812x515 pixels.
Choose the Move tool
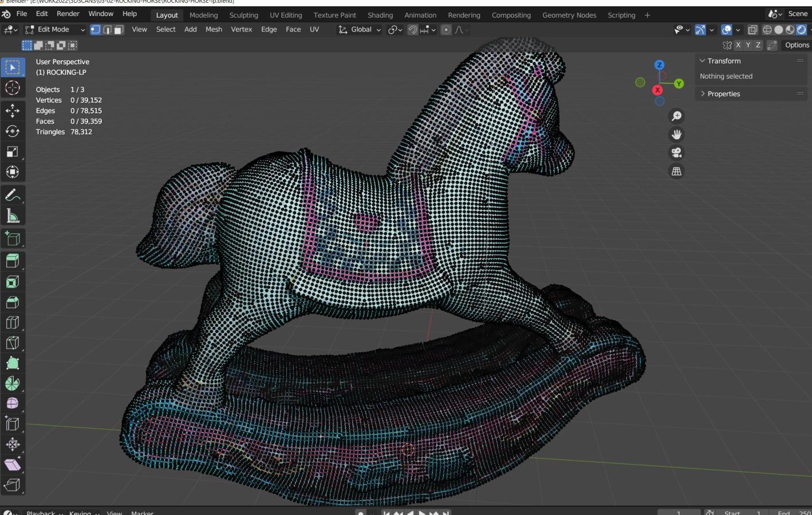(x=13, y=110)
